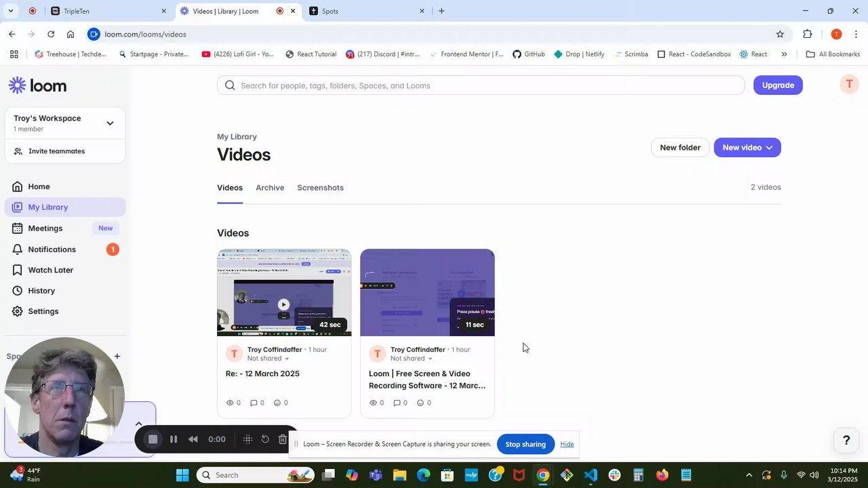This screenshot has width=868, height=488.
Task: Restart the recording
Action: [265, 439]
